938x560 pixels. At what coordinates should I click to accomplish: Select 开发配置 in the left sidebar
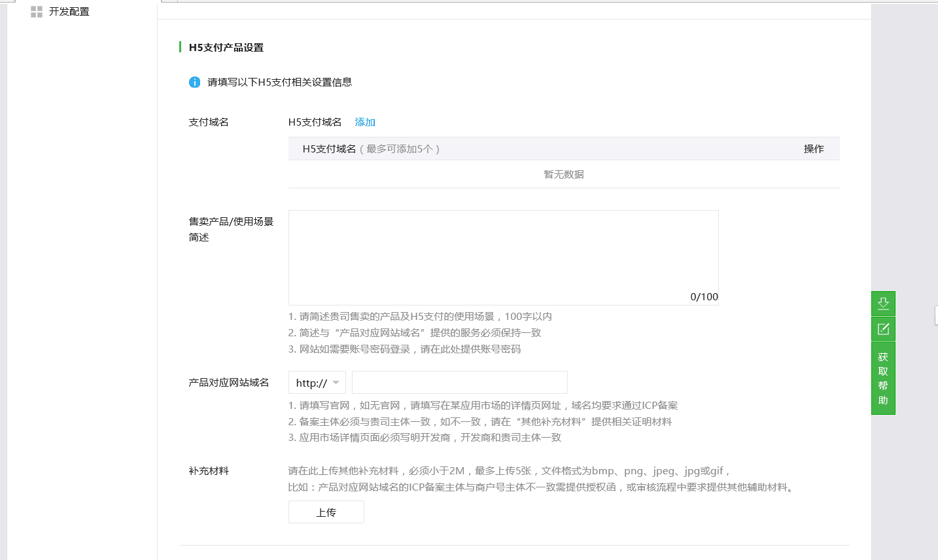point(67,11)
